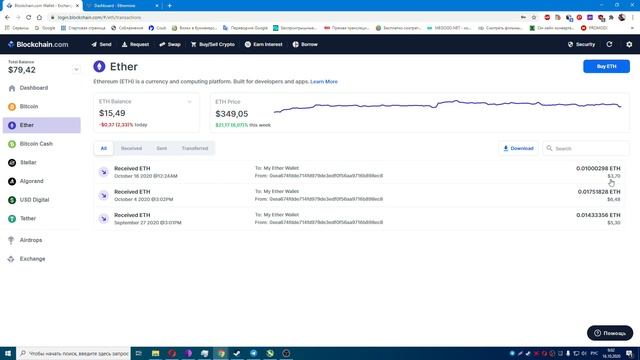Open the Send option in top navigation
This screenshot has height=360, width=640.
(101, 44)
